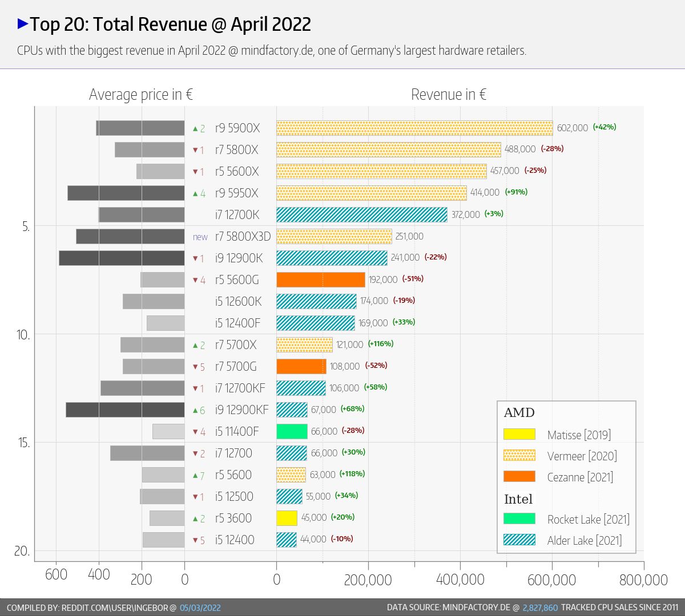
Task: Click the Alder Lake [2021] striped legend swatch
Action: click(x=519, y=540)
